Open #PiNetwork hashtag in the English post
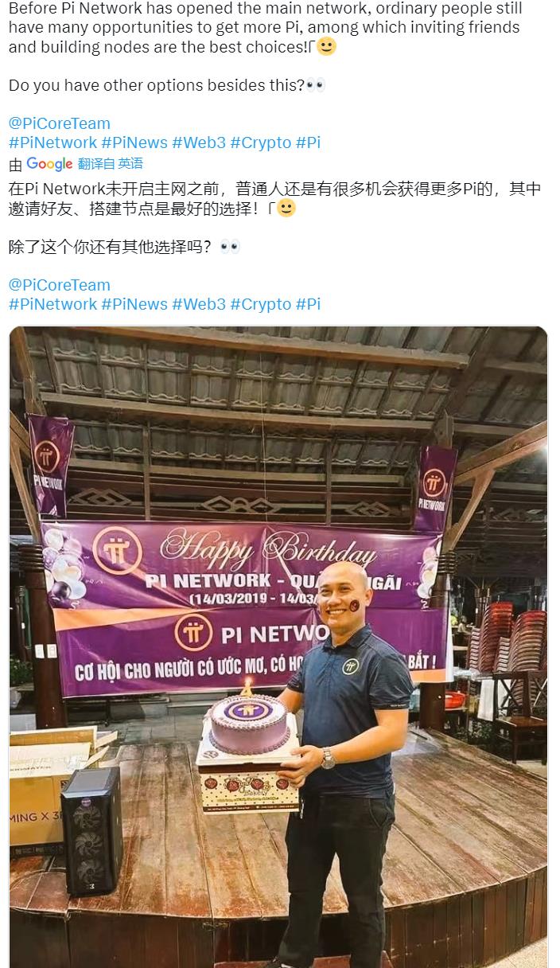This screenshot has width=560, height=968. click(x=52, y=142)
